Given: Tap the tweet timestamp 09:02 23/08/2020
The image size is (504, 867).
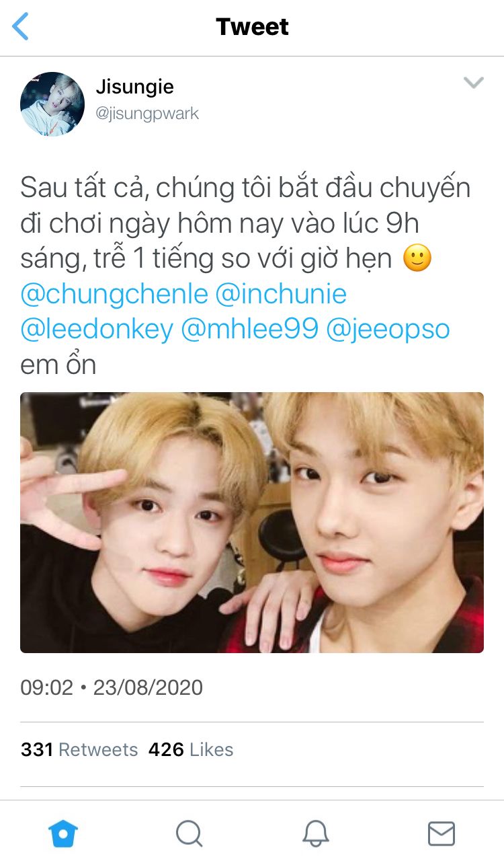Looking at the screenshot, I should [x=112, y=687].
